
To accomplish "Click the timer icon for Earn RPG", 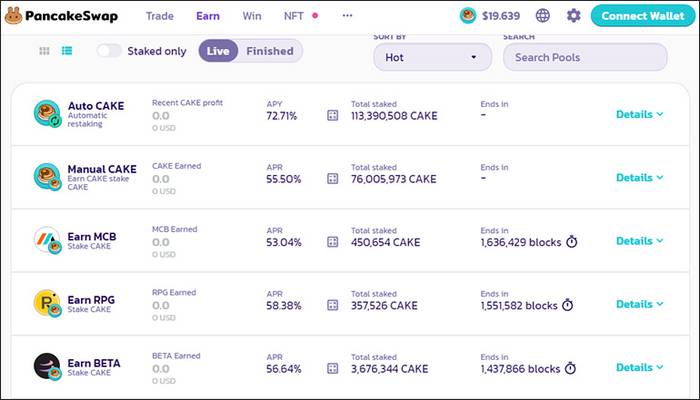I will click(x=567, y=305).
